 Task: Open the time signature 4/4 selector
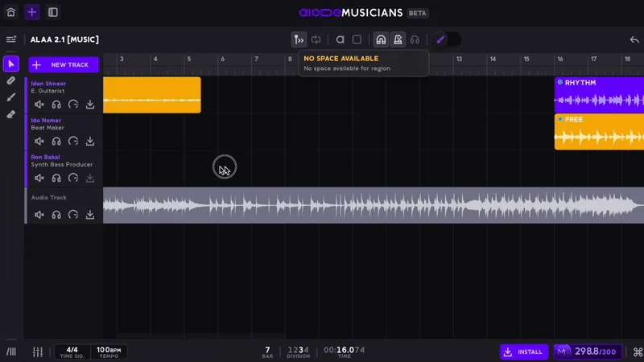coord(72,352)
